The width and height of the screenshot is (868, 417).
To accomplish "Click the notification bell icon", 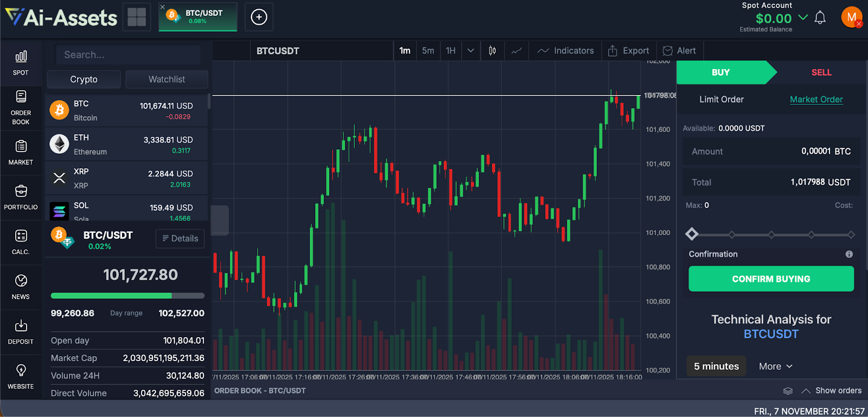I will (x=820, y=18).
